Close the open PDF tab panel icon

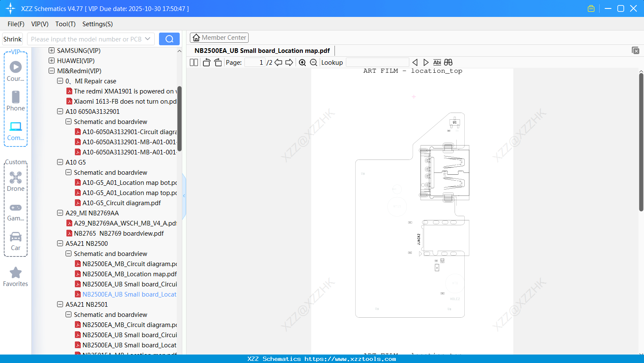636,50
